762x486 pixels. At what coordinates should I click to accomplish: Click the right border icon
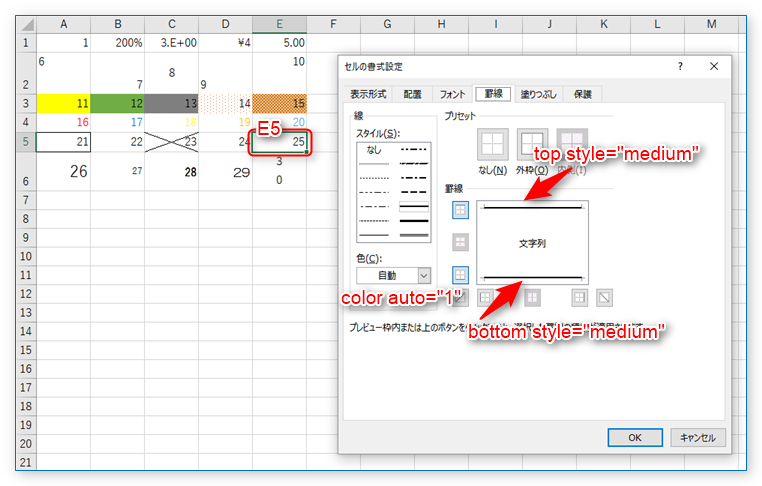579,297
